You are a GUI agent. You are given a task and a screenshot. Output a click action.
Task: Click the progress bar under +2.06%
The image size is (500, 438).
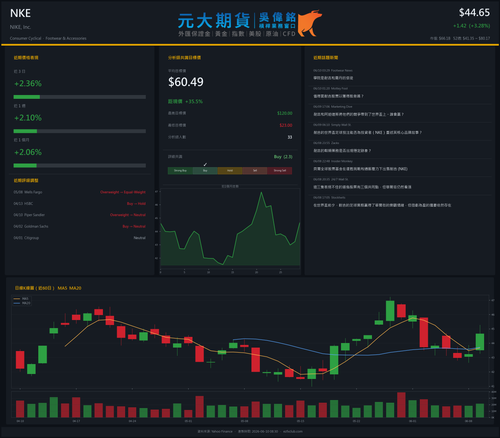click(80, 166)
